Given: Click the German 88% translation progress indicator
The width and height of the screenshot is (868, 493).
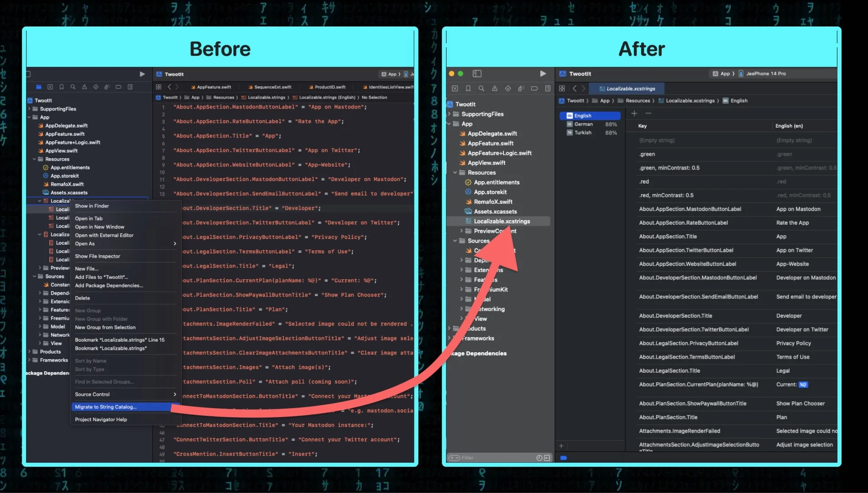Looking at the screenshot, I should (x=590, y=124).
